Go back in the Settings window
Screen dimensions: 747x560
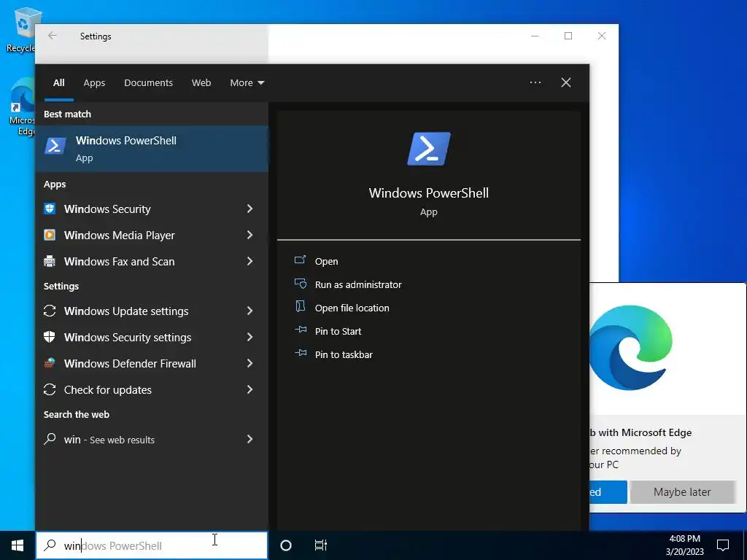[53, 36]
